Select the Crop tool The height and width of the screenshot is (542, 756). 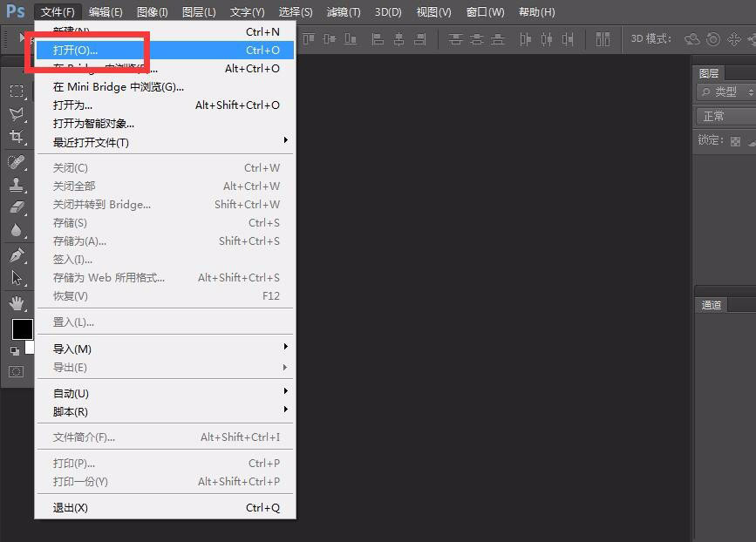[x=17, y=137]
